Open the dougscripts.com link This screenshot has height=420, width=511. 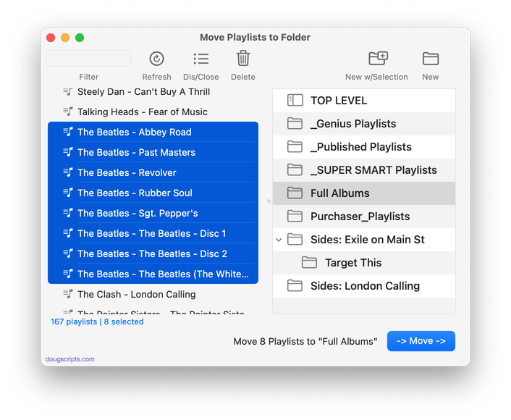[x=70, y=359]
